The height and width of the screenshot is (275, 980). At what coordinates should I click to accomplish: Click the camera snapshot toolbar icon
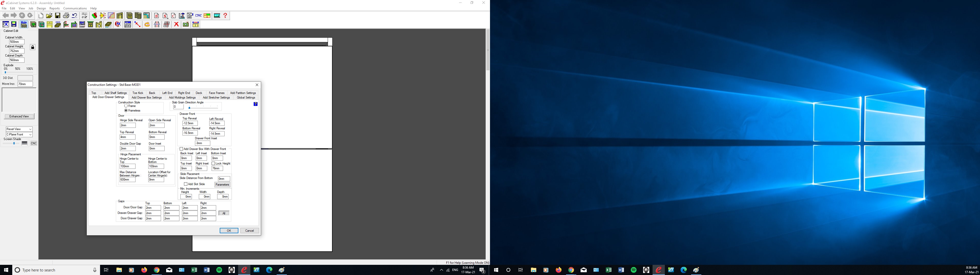coord(186,24)
